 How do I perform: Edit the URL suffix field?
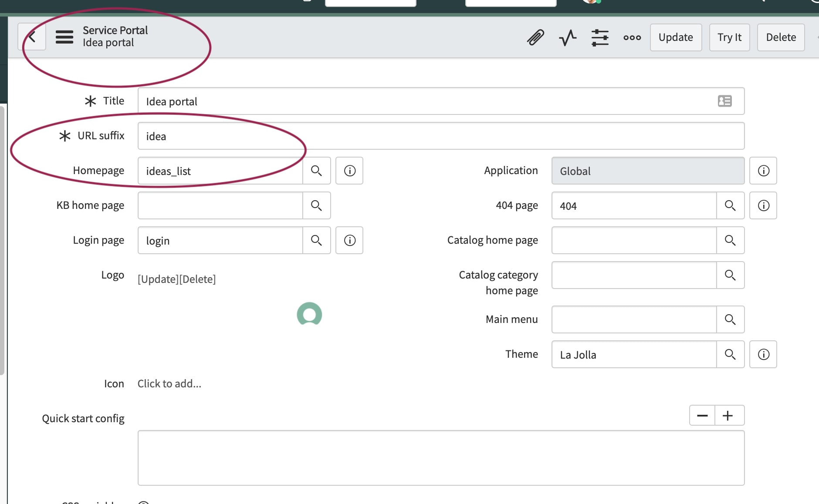441,136
